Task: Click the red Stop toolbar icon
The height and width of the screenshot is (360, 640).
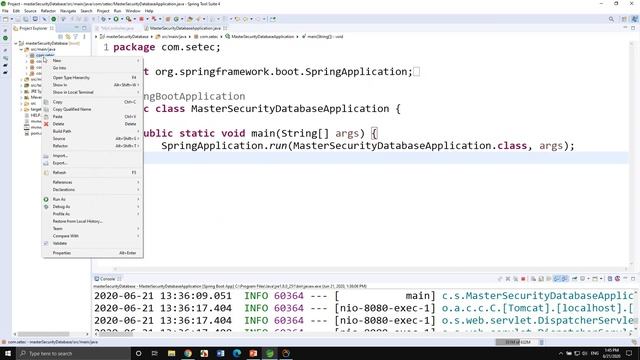Action: coord(141,19)
